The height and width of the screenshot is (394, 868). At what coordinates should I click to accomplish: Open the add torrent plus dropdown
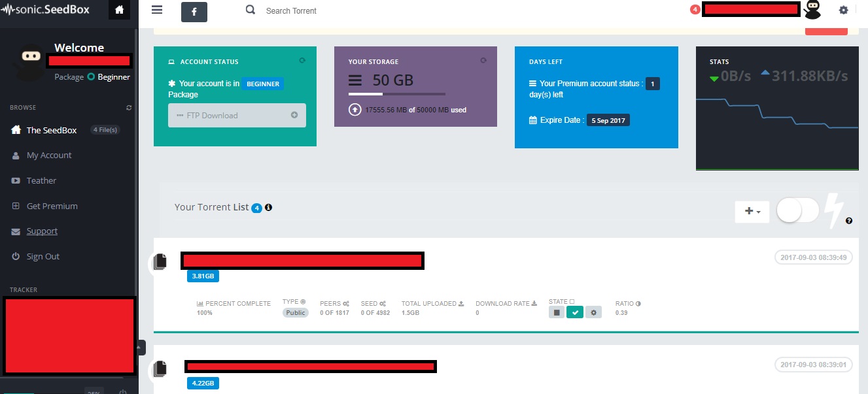pyautogui.click(x=752, y=211)
